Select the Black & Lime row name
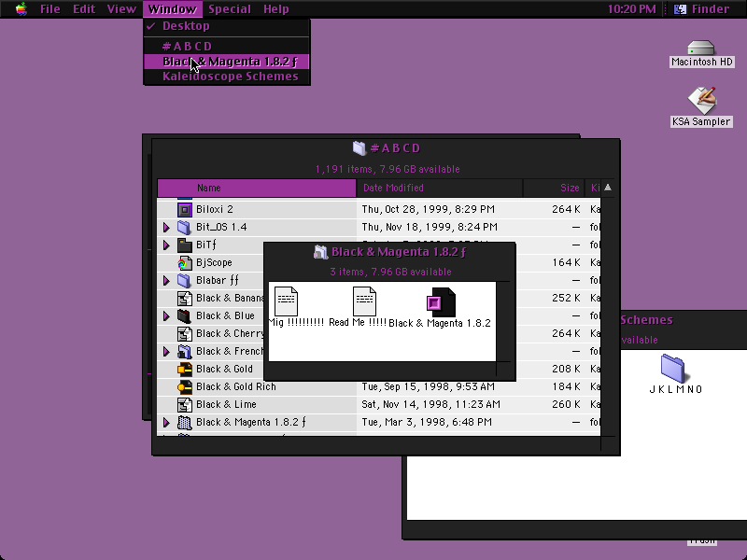This screenshot has width=747, height=560. (226, 405)
